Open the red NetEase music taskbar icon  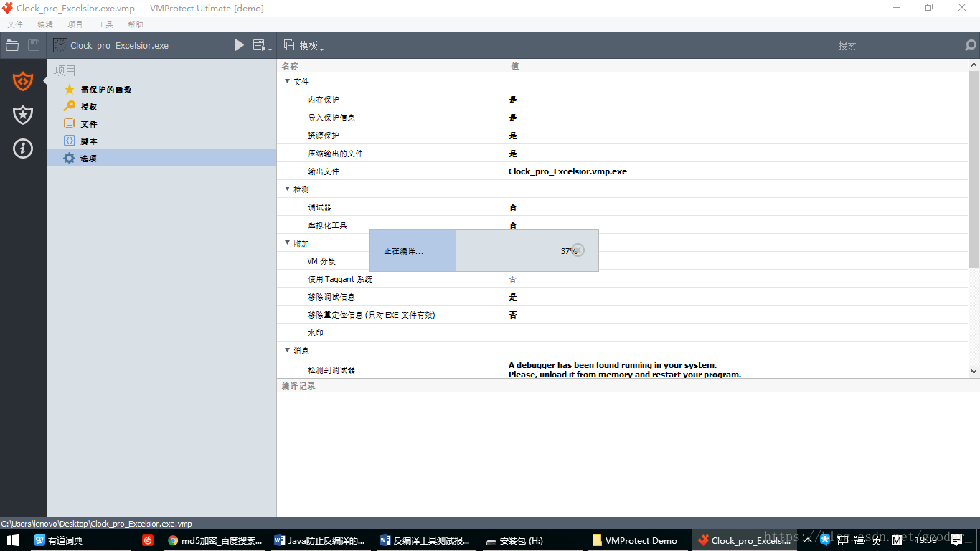point(148,540)
